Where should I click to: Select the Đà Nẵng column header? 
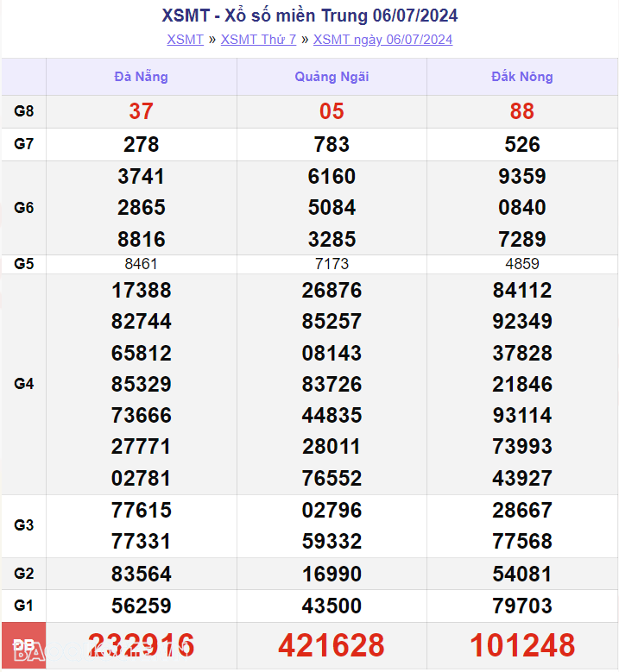click(x=141, y=77)
